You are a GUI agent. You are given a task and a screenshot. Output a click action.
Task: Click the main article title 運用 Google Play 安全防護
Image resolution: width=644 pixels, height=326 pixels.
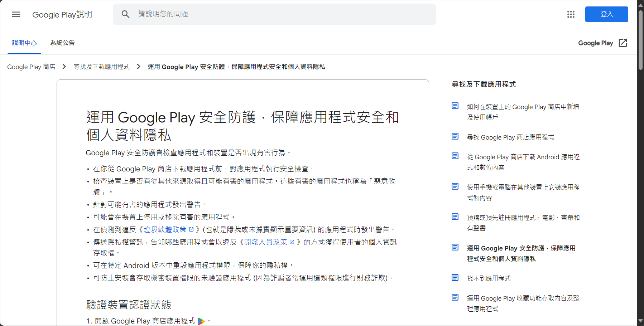coord(242,126)
